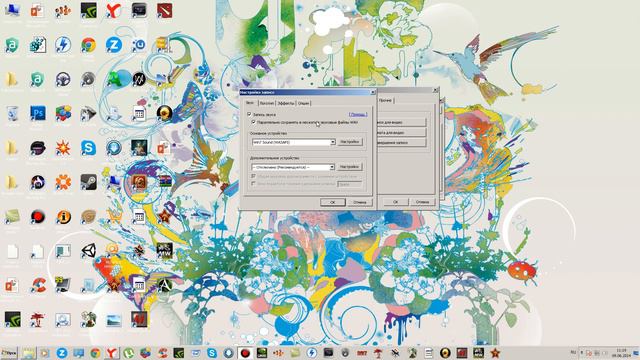This screenshot has width=640, height=360.
Task: Click "Отмена" in the recording settings dialog
Action: (x=360, y=202)
